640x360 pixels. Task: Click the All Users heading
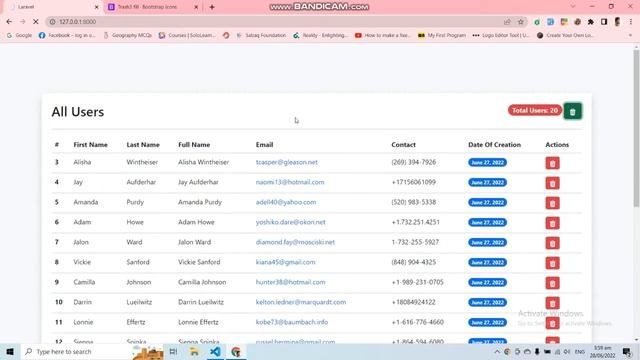(x=78, y=112)
